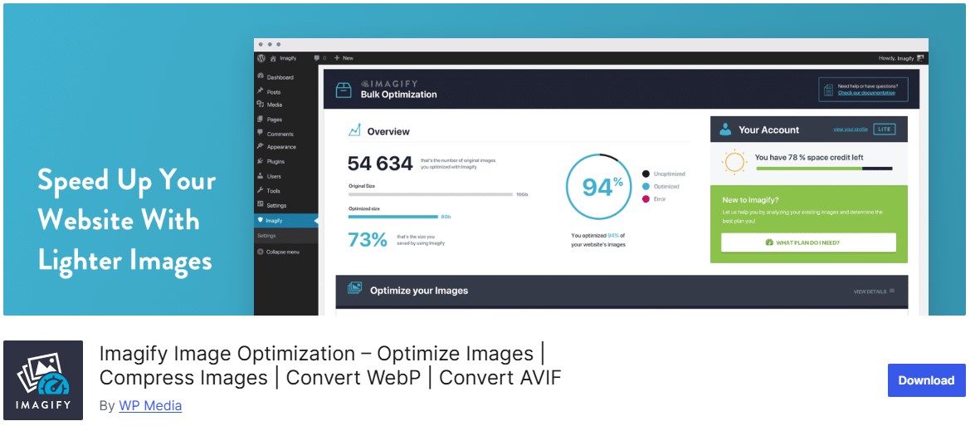The height and width of the screenshot is (426, 980).
Task: Open the Plugins sidebar menu item
Action: click(275, 161)
